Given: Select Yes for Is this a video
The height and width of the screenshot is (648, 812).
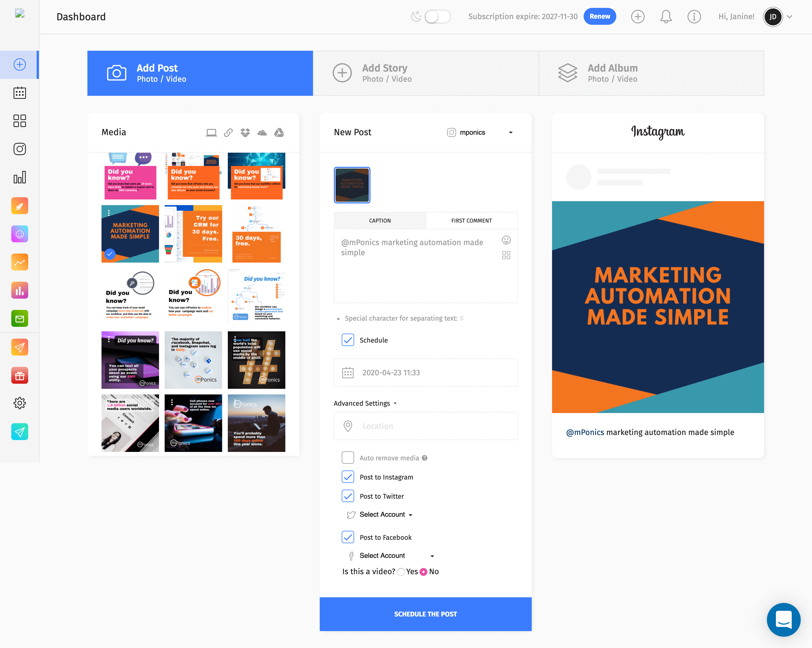Looking at the screenshot, I should (401, 572).
